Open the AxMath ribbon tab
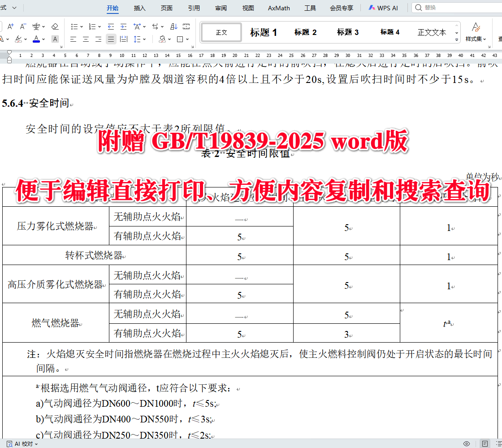 click(x=278, y=8)
